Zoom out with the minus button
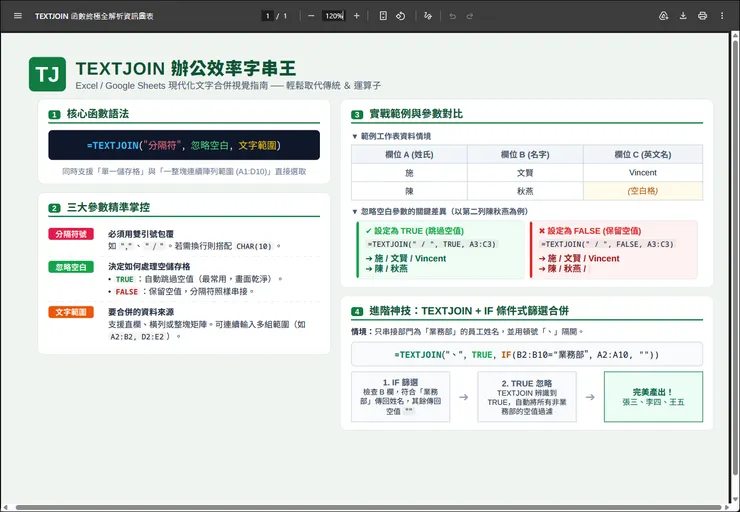The width and height of the screenshot is (740, 512). [x=311, y=16]
